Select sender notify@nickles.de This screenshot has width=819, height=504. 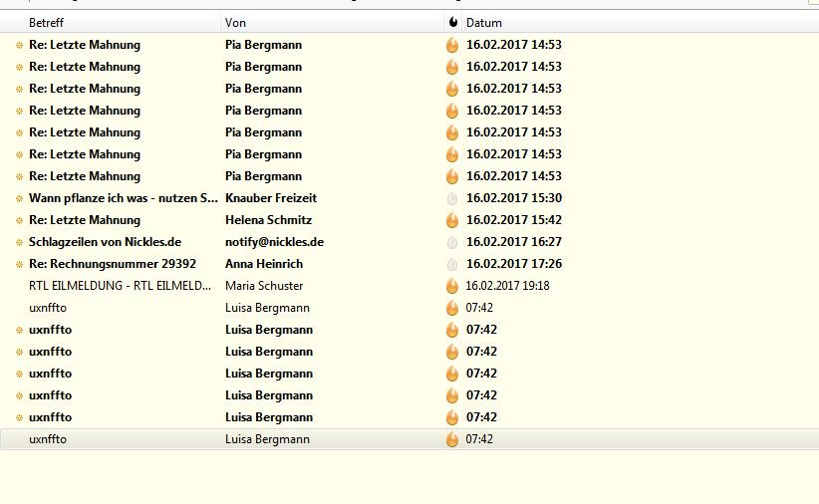pos(274,242)
